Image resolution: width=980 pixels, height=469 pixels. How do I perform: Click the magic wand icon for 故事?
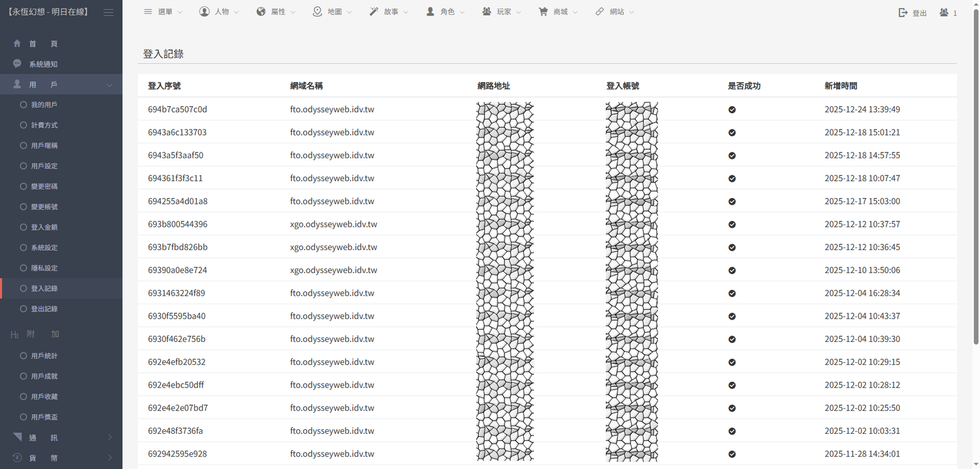click(x=374, y=12)
